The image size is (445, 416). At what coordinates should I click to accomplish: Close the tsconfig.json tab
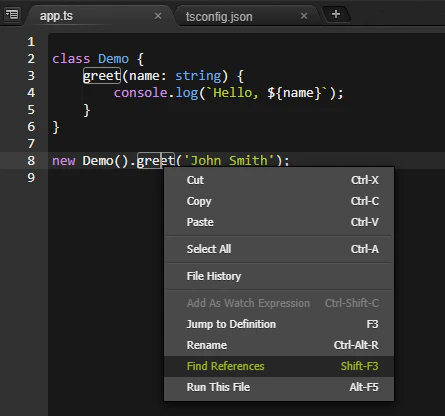coord(304,16)
